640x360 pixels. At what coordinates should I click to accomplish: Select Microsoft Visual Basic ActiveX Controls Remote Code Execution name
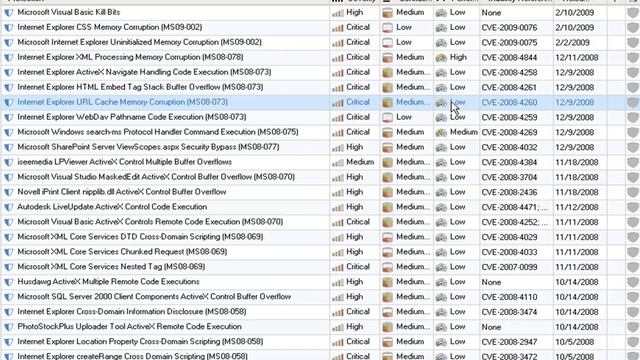(x=150, y=222)
